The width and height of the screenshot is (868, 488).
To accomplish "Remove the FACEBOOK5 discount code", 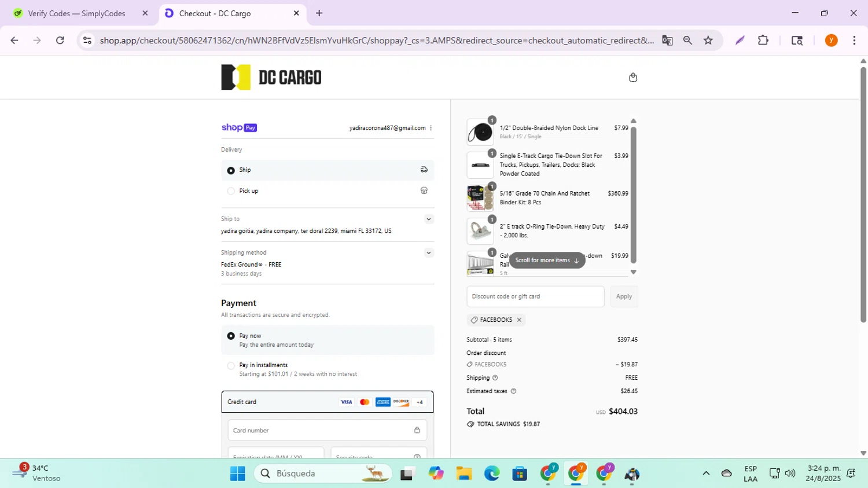I will tap(519, 320).
